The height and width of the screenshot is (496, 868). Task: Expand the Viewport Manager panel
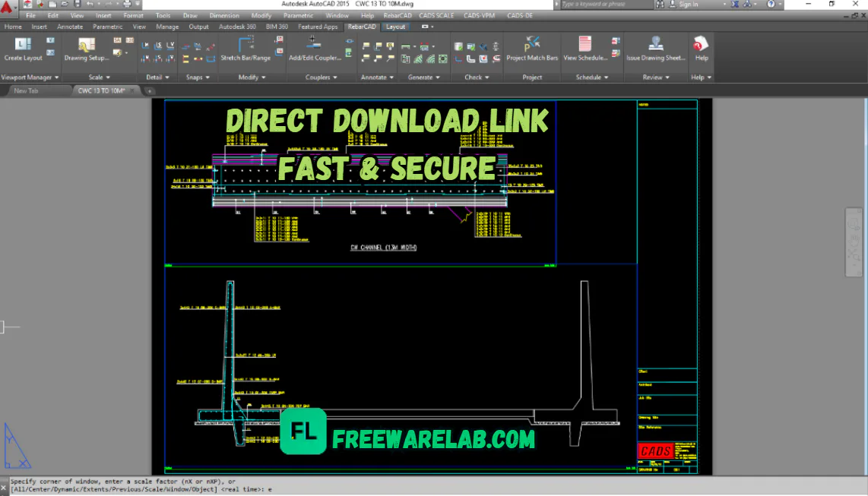pos(30,77)
